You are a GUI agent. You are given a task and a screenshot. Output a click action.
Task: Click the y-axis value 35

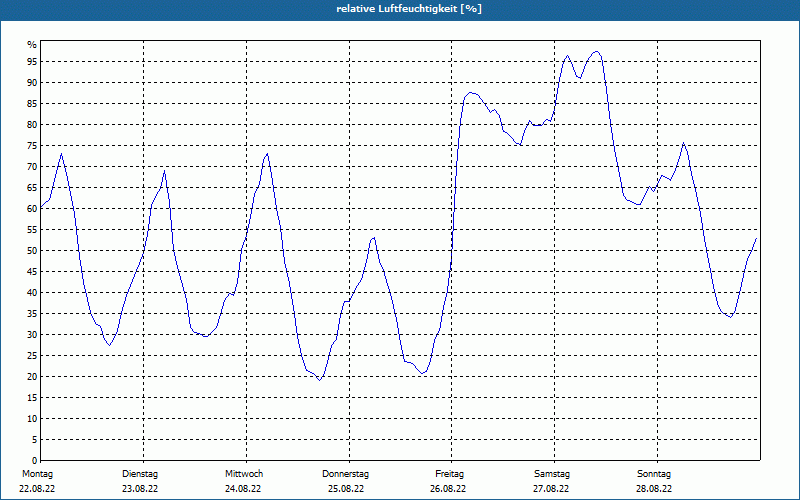(x=32, y=314)
